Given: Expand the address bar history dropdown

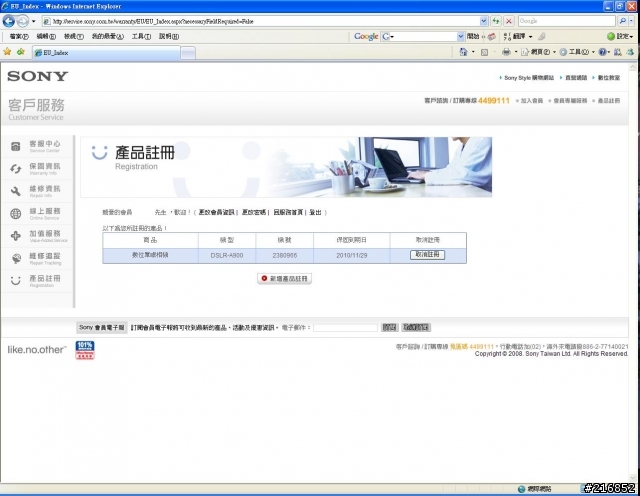Looking at the screenshot, I should point(484,21).
